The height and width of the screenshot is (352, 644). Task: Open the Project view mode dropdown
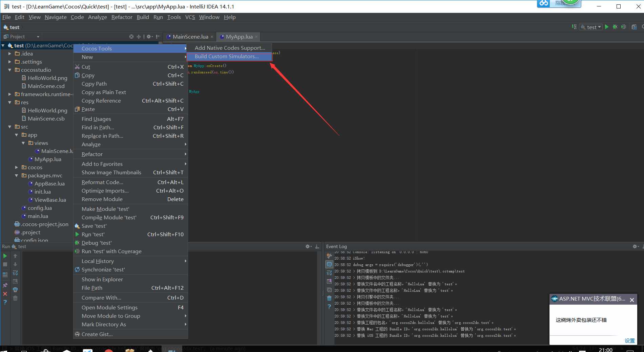(x=38, y=37)
